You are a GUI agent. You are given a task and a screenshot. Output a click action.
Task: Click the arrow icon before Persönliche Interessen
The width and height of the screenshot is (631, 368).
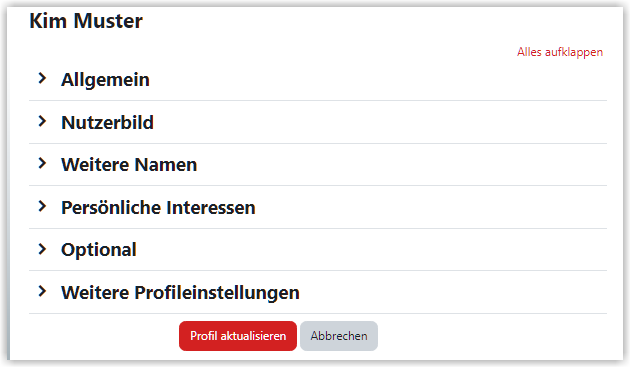tap(42, 207)
